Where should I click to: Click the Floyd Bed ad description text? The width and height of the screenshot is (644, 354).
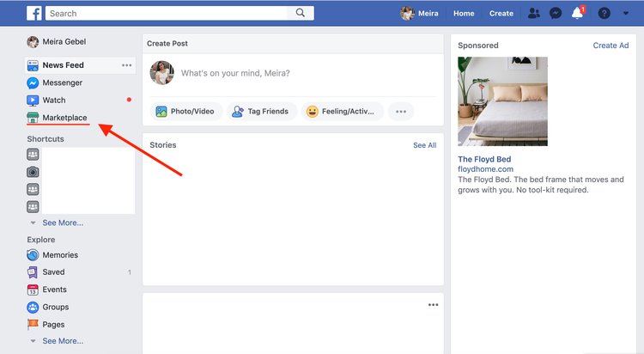pyautogui.click(x=541, y=185)
